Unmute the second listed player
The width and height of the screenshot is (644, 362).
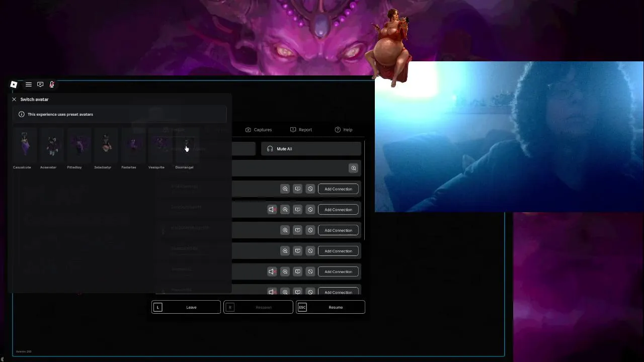pyautogui.click(x=272, y=210)
